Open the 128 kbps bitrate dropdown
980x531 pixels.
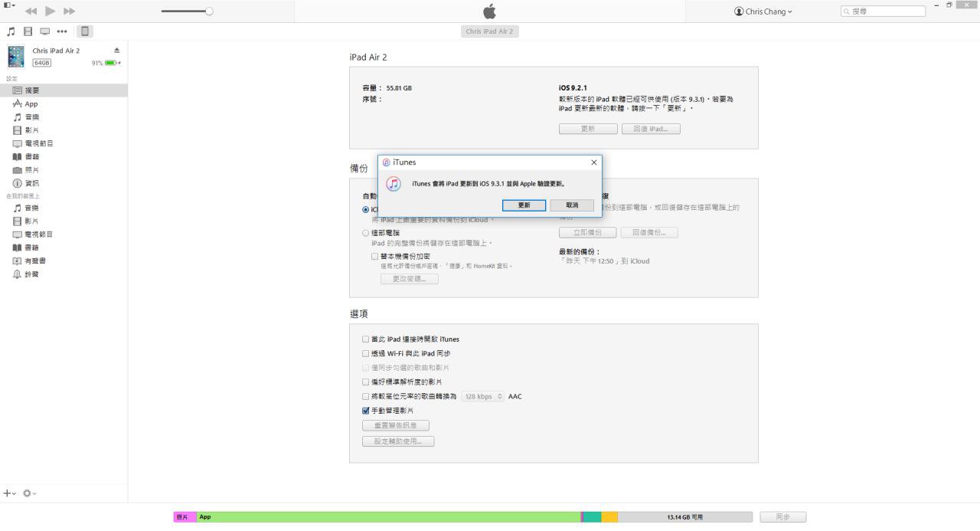tap(483, 397)
